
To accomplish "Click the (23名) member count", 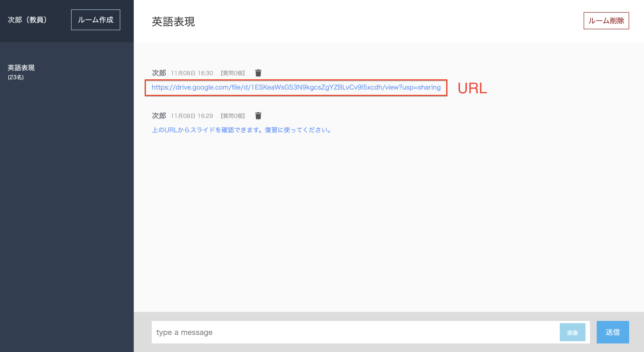I will 16,77.
